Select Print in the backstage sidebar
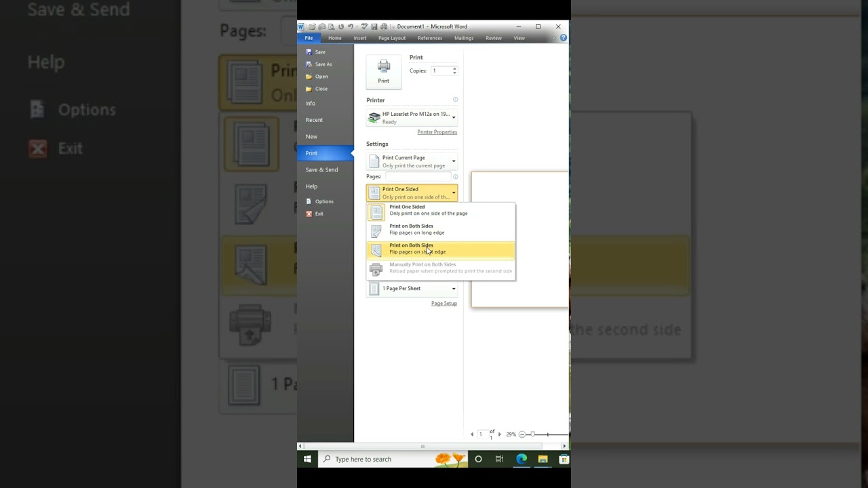The height and width of the screenshot is (488, 868). (325, 153)
